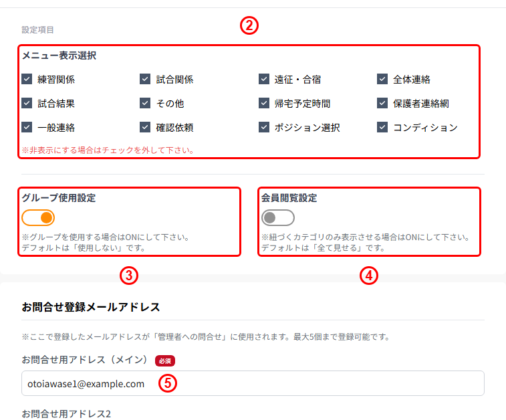Image resolution: width=506 pixels, height=420 pixels.
Task: Click the 必須 badge beside main address
Action: click(x=165, y=361)
